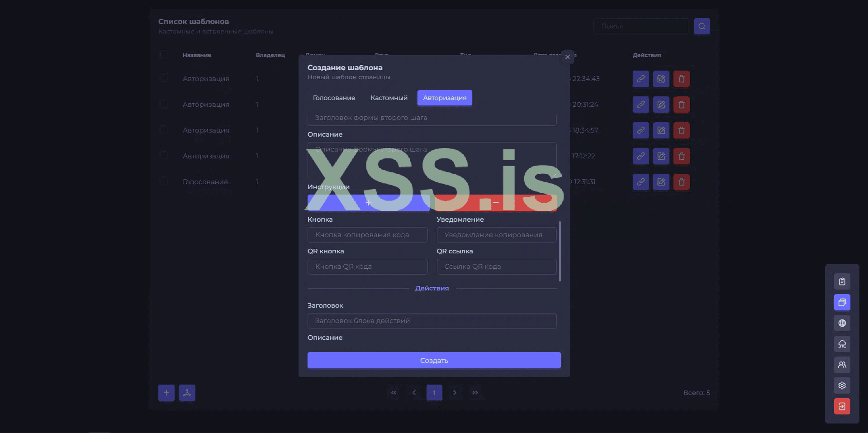Delete the template created at 18:34:57
Screen dimensions: 868x433
(681, 130)
